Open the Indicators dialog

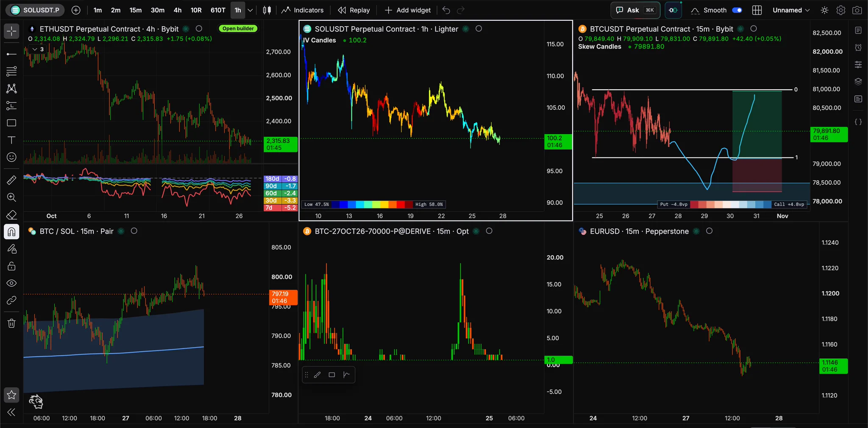click(303, 10)
